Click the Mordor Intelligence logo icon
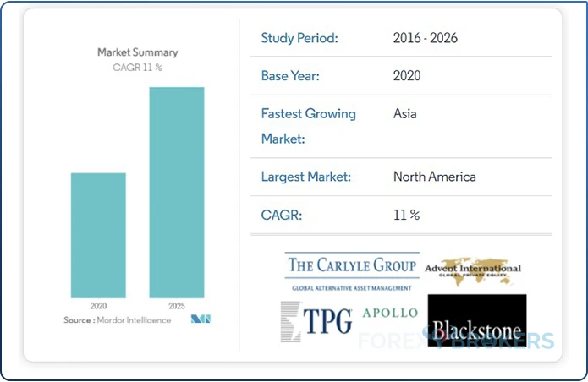588x382 pixels. 201,319
